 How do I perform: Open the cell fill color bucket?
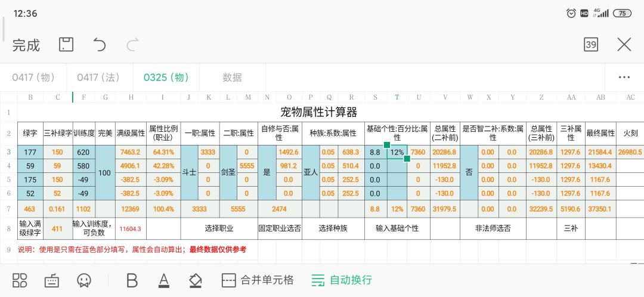(195, 280)
